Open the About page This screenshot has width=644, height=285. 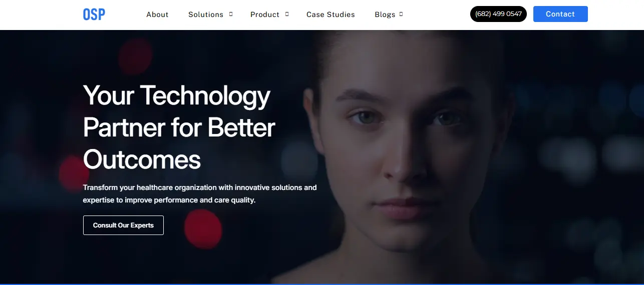[x=157, y=14]
